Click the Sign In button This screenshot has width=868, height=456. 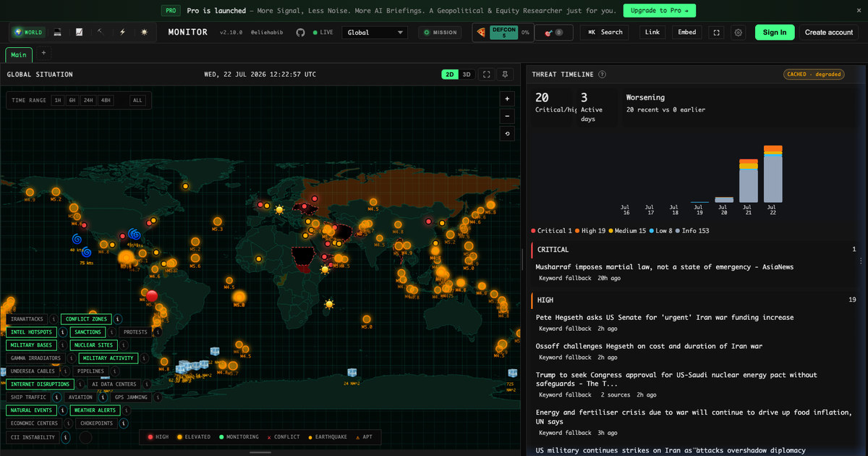point(775,33)
